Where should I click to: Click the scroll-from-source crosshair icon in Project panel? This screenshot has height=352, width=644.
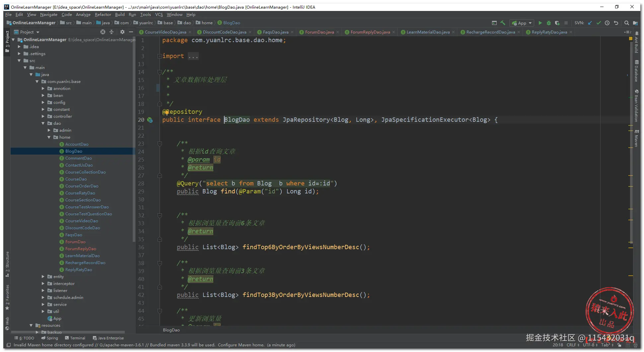tap(103, 32)
